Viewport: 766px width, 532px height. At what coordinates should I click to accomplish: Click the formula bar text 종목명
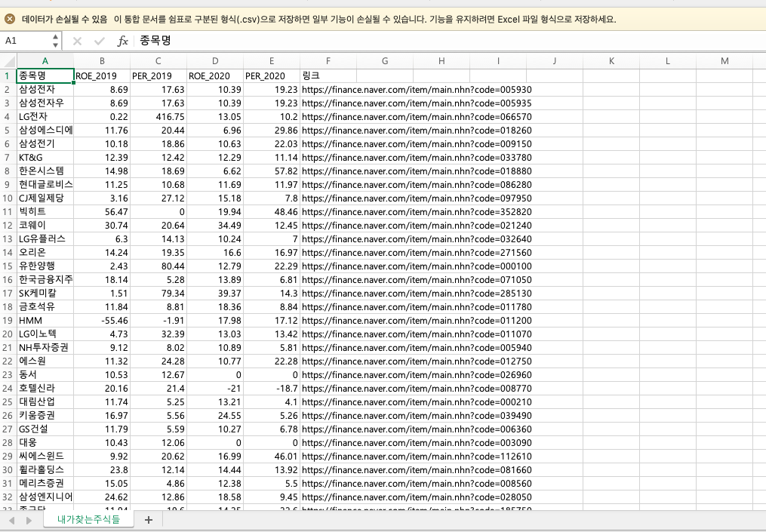[155, 41]
